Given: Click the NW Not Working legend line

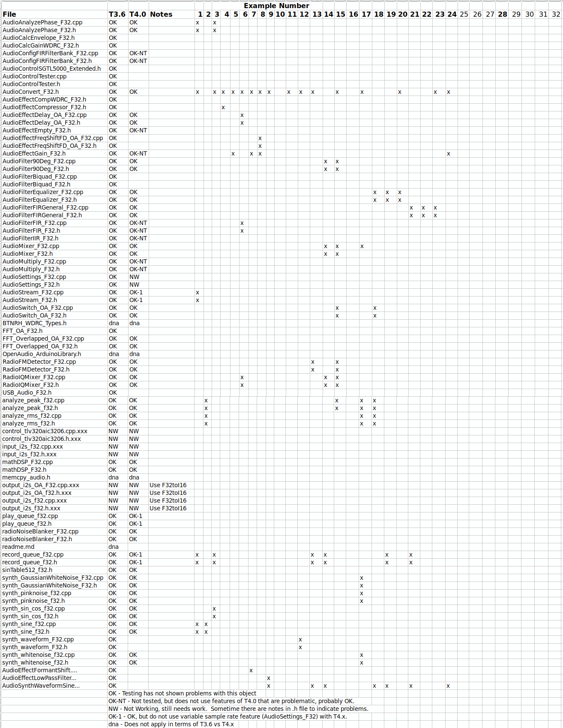Looking at the screenshot, I should pos(238,709).
